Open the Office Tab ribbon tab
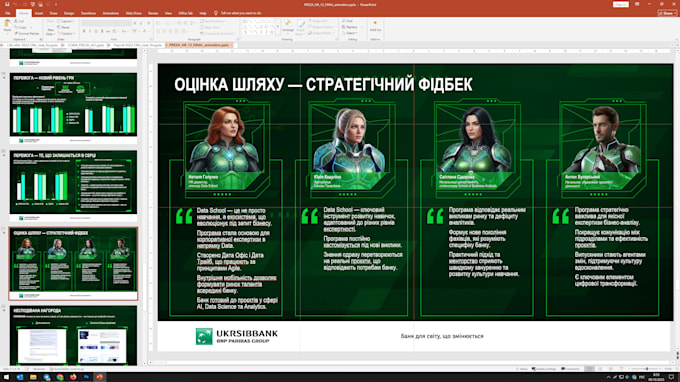Screen dimensions: 680x382 pos(185,13)
